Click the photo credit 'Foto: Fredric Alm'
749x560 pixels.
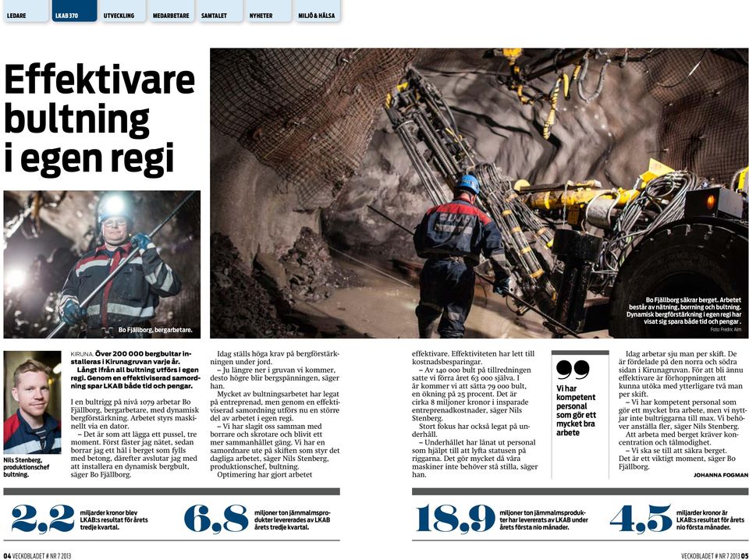coord(726,329)
